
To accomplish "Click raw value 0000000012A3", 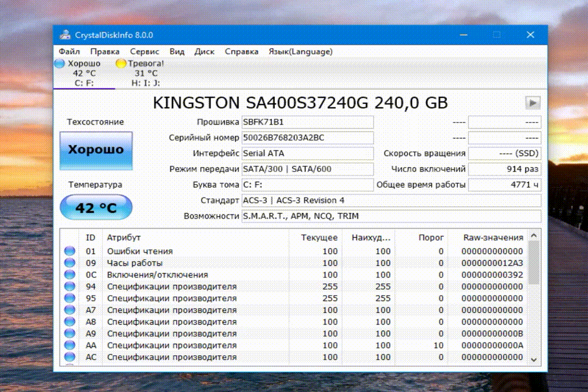I will [492, 263].
